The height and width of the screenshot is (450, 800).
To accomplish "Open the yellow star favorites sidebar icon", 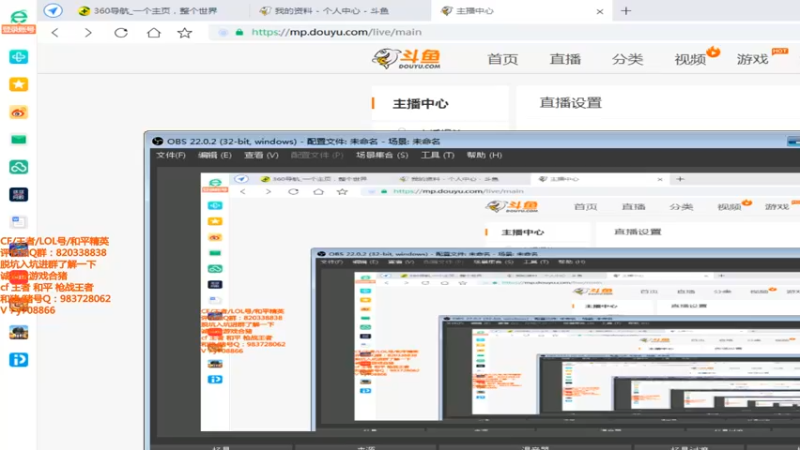I will (x=18, y=84).
